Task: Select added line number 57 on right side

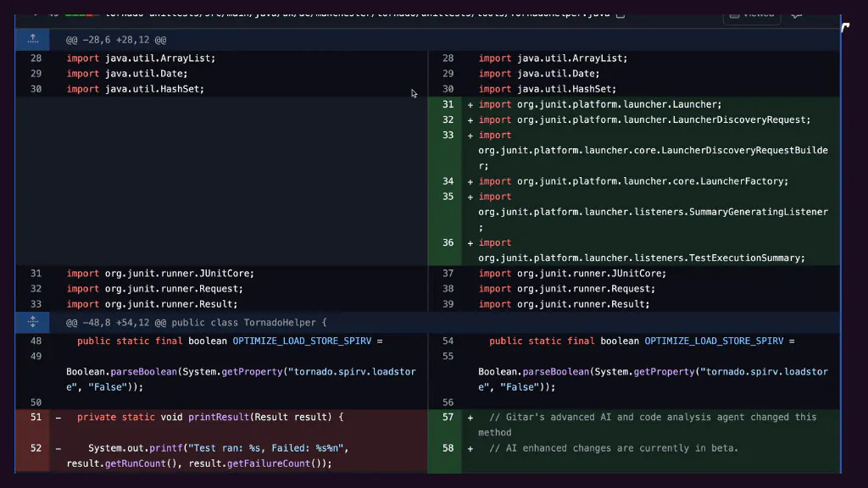Action: coord(448,417)
